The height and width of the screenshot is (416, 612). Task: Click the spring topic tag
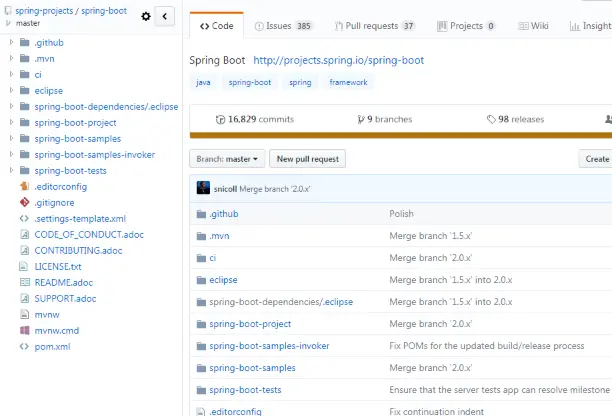coord(300,82)
